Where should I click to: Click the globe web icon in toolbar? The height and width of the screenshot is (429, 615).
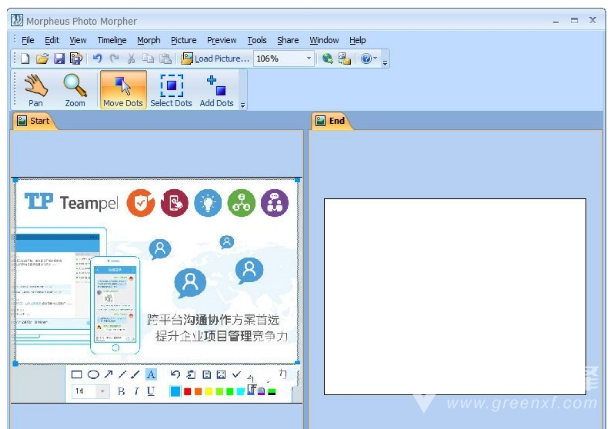[x=327, y=59]
